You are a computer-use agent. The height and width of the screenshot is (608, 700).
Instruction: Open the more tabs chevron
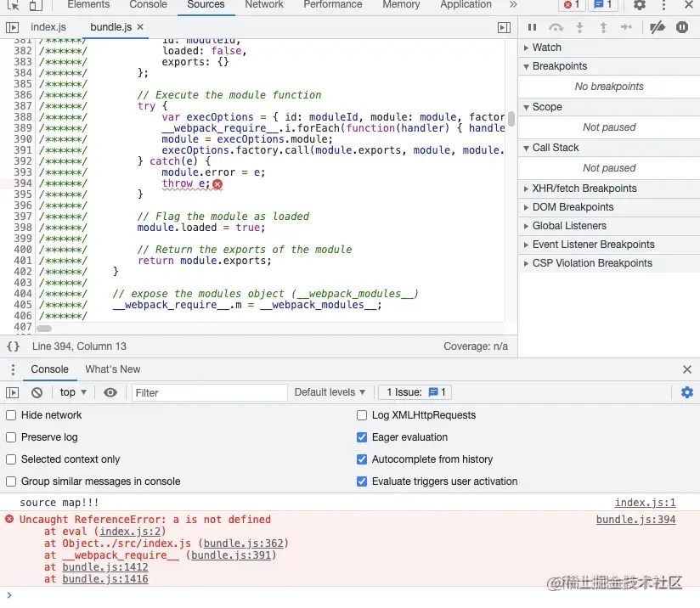point(513,4)
